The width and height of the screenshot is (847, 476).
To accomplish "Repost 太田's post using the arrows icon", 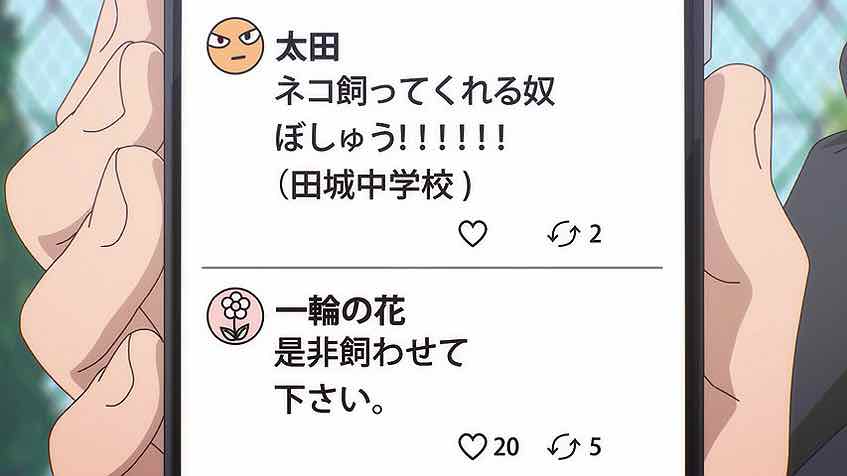I will click(564, 234).
